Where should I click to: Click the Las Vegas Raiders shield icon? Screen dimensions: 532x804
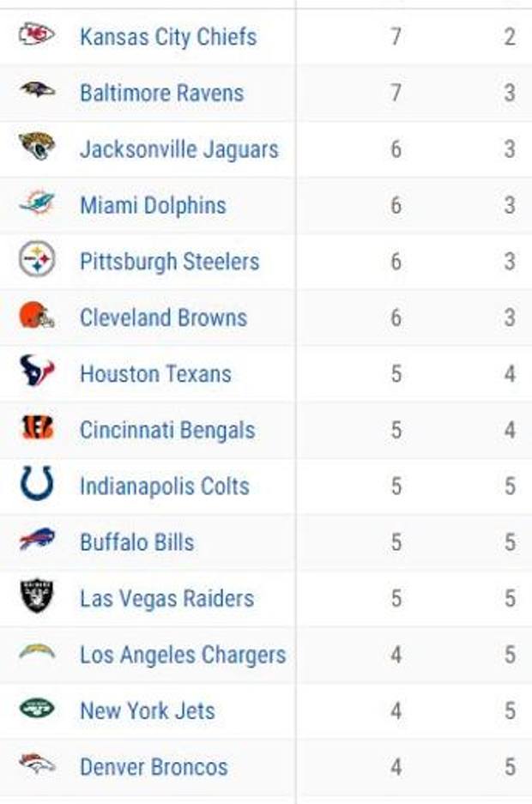click(x=37, y=595)
